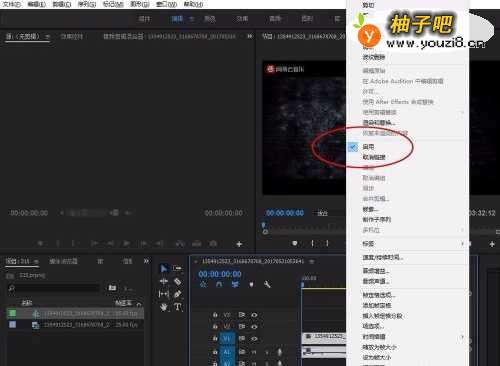This screenshot has height=366, width=500.
Task: Open the Project panel tab menu
Action: pyautogui.click(x=36, y=262)
